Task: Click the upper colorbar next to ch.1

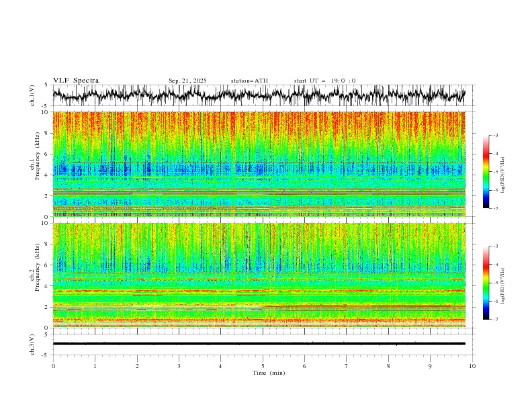Action: pyautogui.click(x=486, y=172)
